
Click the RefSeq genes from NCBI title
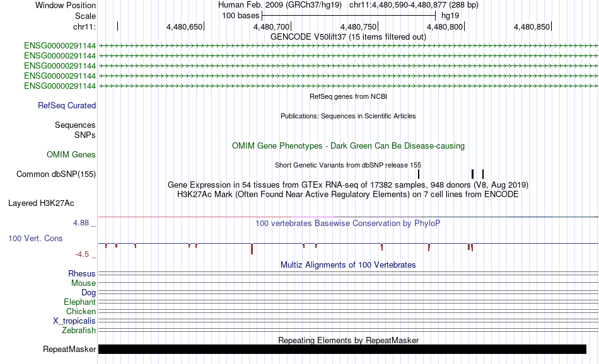pyautogui.click(x=348, y=96)
